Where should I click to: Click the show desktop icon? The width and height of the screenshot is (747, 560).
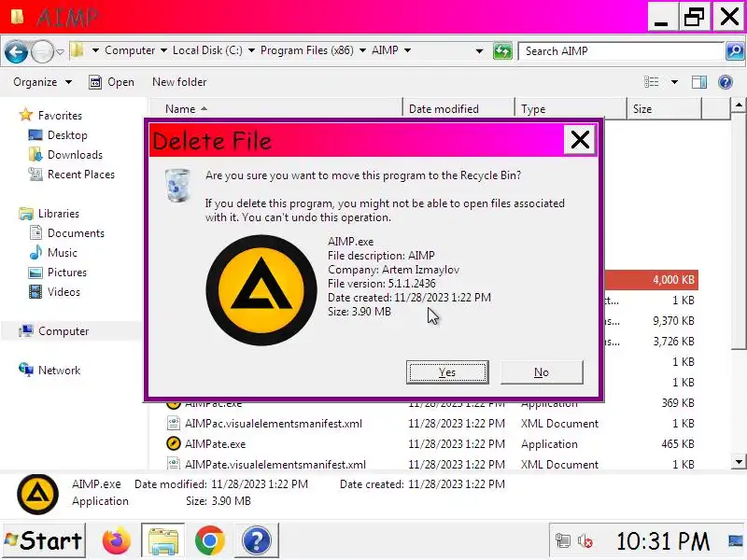[x=736, y=540]
